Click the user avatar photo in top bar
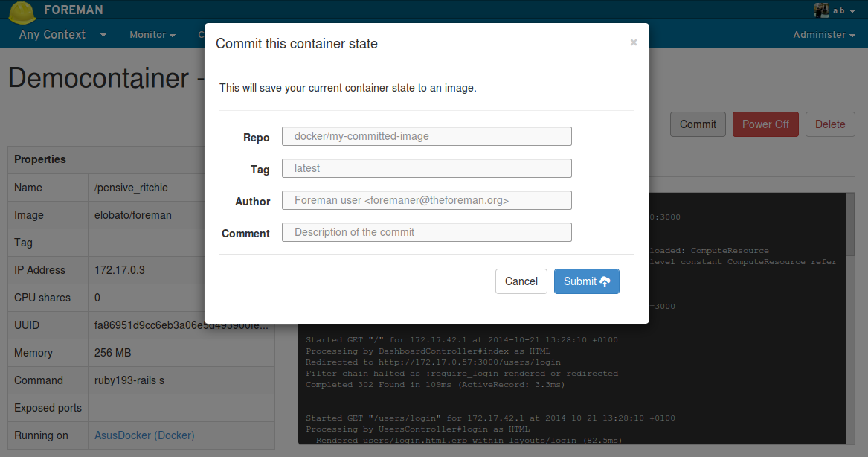 coord(821,10)
